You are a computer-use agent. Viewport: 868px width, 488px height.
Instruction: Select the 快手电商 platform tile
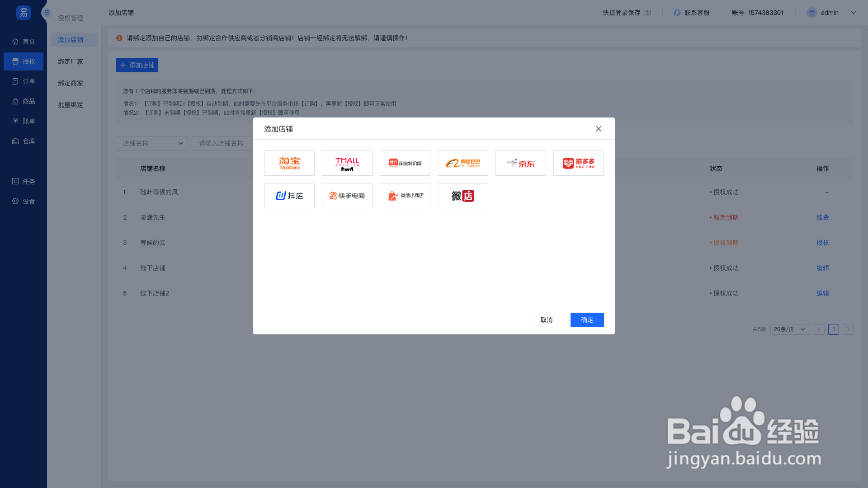tap(347, 196)
